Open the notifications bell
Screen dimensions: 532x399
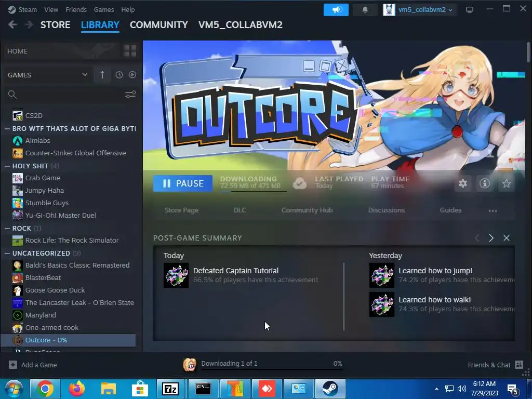pyautogui.click(x=365, y=10)
